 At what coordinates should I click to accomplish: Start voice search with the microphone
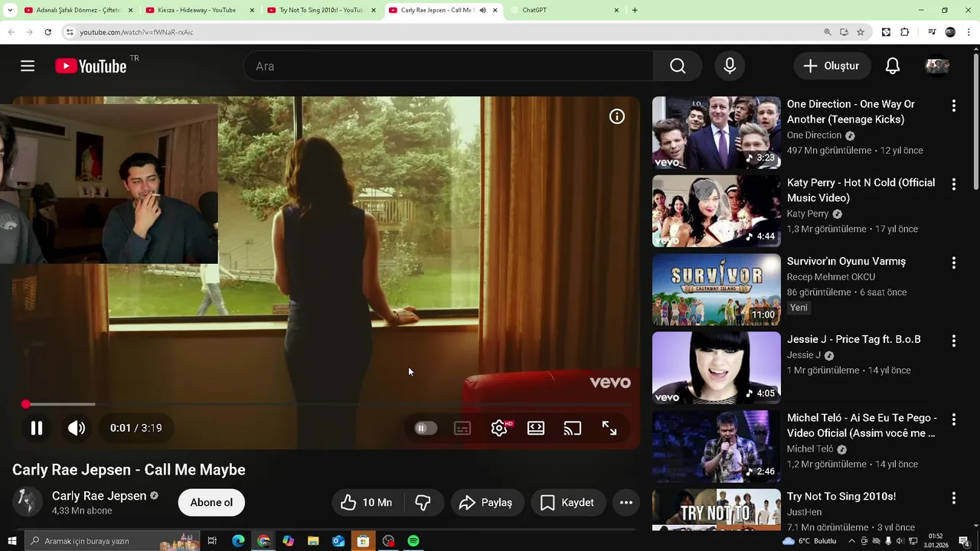tap(730, 66)
